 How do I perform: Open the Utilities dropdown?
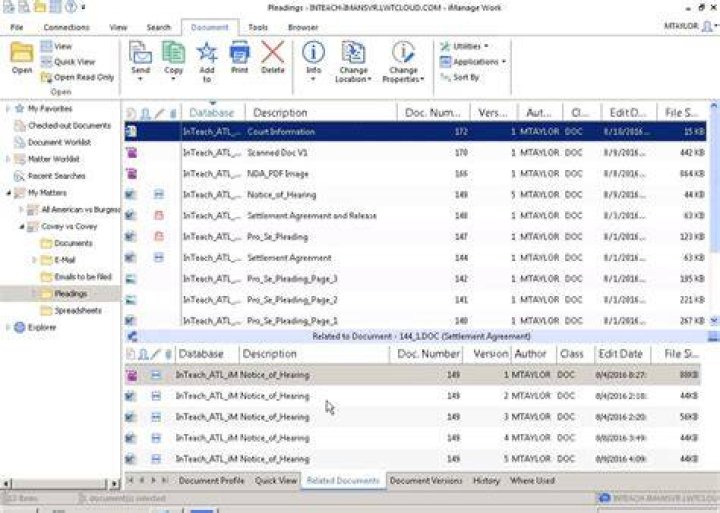point(464,46)
